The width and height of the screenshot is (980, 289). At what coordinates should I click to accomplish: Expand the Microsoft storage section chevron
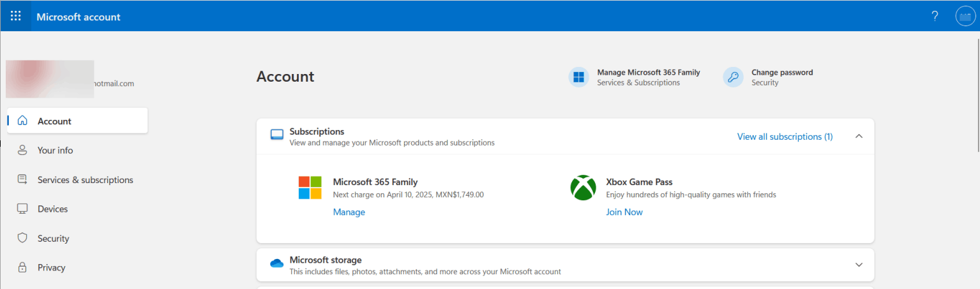pyautogui.click(x=859, y=264)
